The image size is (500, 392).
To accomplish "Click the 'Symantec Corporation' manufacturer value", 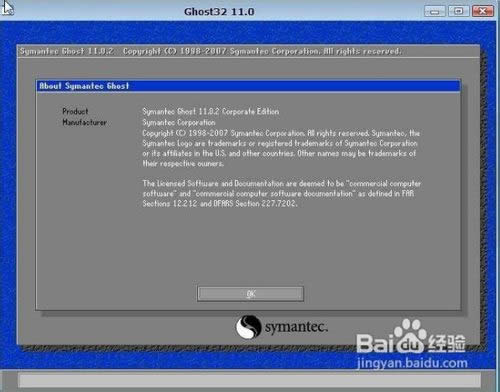I will coord(179,122).
